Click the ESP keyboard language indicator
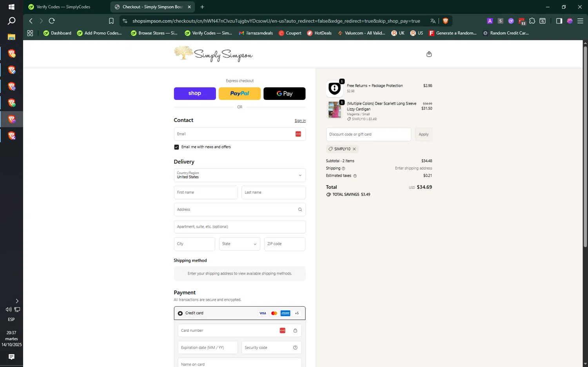 (x=11, y=320)
